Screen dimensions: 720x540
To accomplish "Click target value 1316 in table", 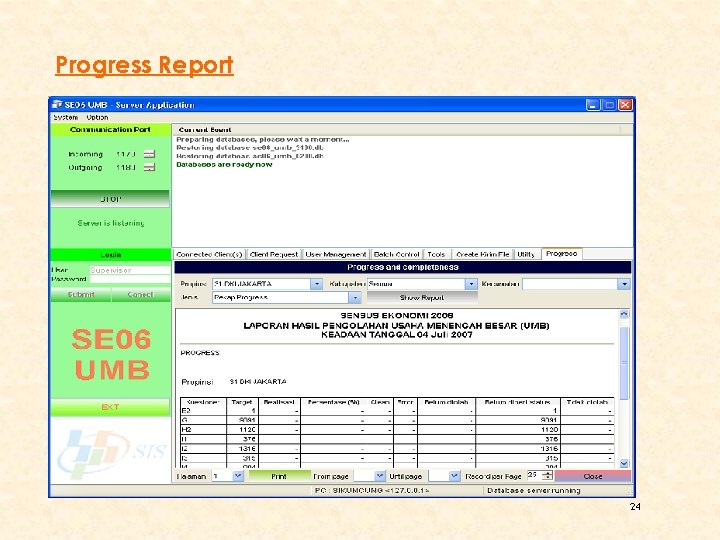I will tap(247, 449).
